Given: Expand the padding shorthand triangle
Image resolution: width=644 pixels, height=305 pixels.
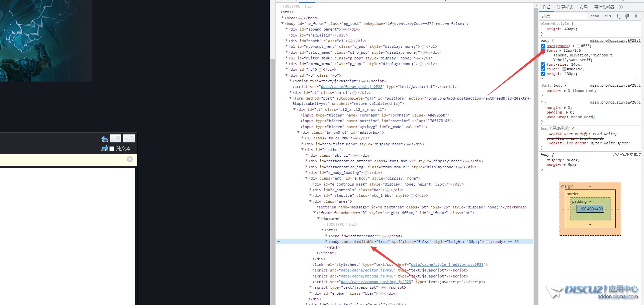Looking at the screenshot, I should pyautogui.click(x=567, y=112).
